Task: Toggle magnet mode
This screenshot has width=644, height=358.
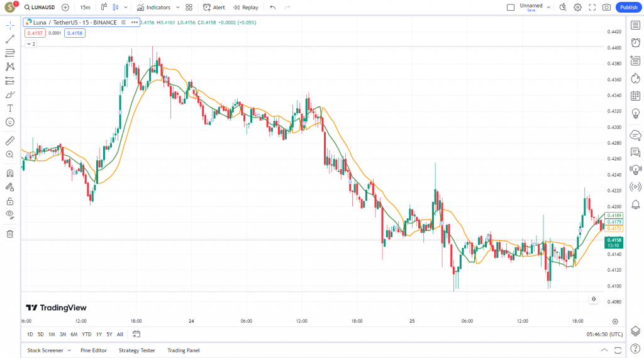Action: [x=10, y=174]
